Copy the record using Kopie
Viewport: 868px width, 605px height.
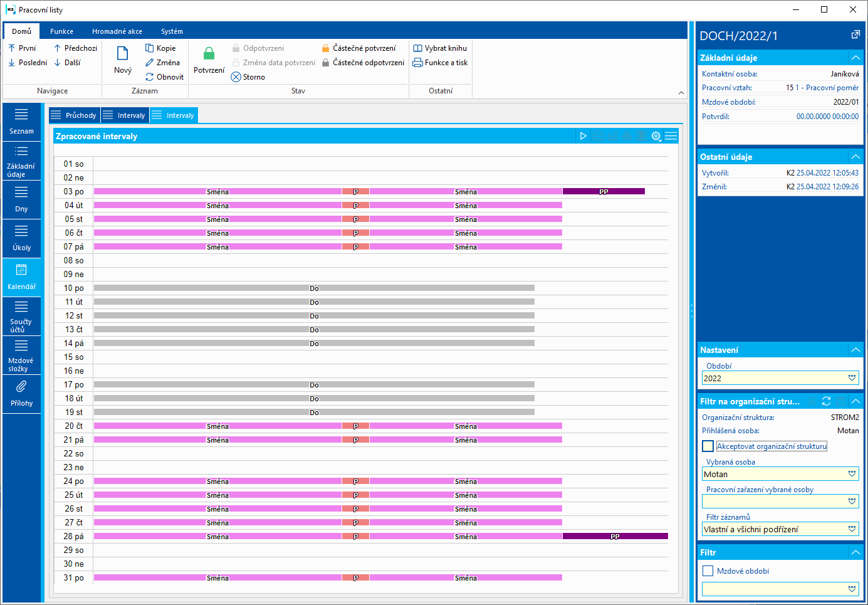(x=160, y=48)
